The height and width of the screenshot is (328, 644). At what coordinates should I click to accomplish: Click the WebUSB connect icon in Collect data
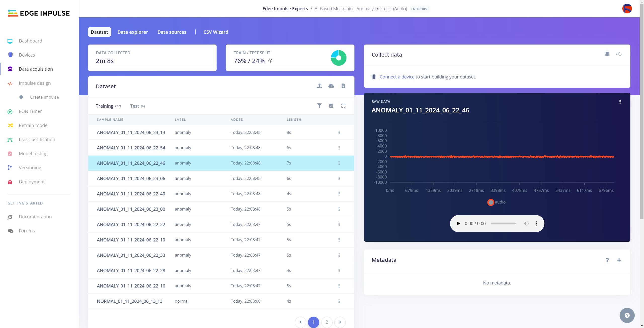tap(619, 54)
